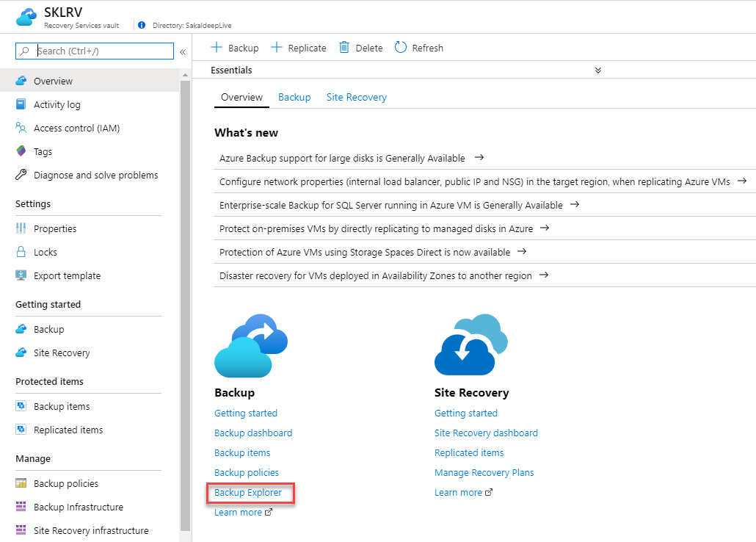Image resolution: width=756 pixels, height=542 pixels.
Task: Open Backup items link in main pane
Action: pos(242,452)
